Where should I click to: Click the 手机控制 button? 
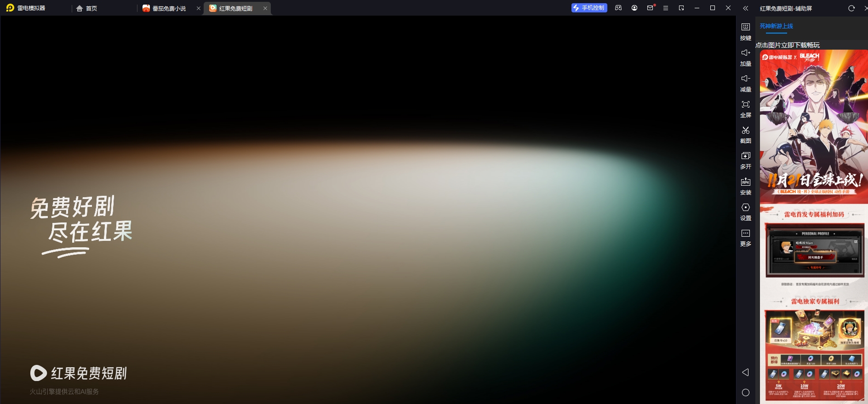[x=589, y=8]
